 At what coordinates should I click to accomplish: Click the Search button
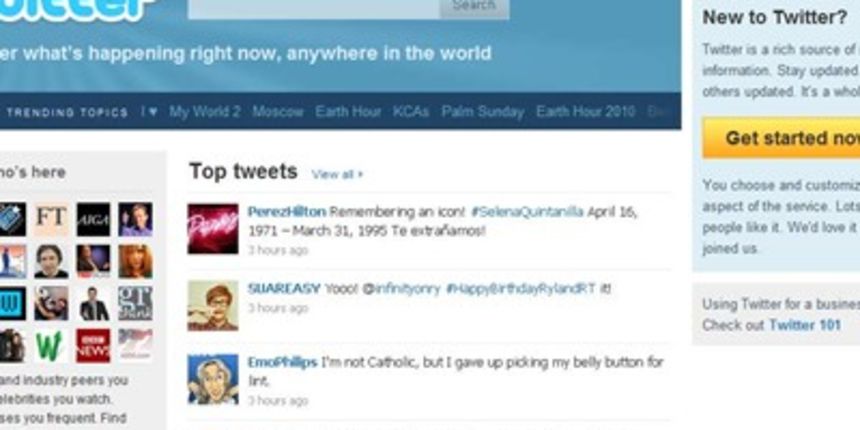[x=474, y=8]
